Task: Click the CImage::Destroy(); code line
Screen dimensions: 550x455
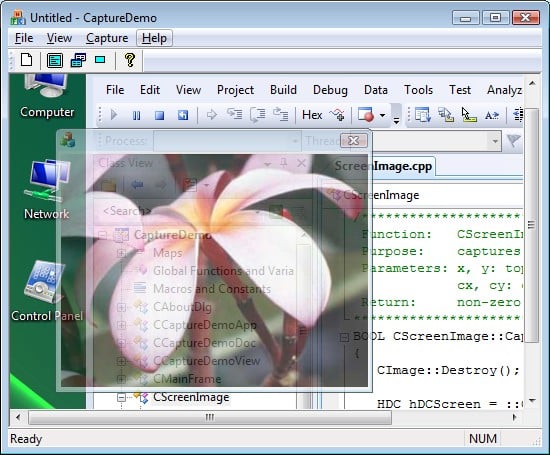Action: (448, 370)
